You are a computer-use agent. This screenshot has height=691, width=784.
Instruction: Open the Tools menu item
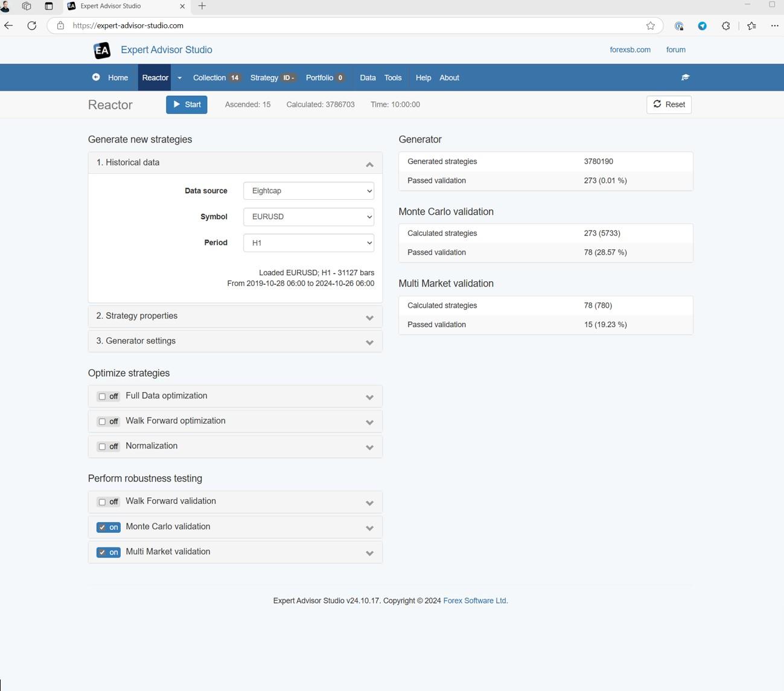point(393,78)
